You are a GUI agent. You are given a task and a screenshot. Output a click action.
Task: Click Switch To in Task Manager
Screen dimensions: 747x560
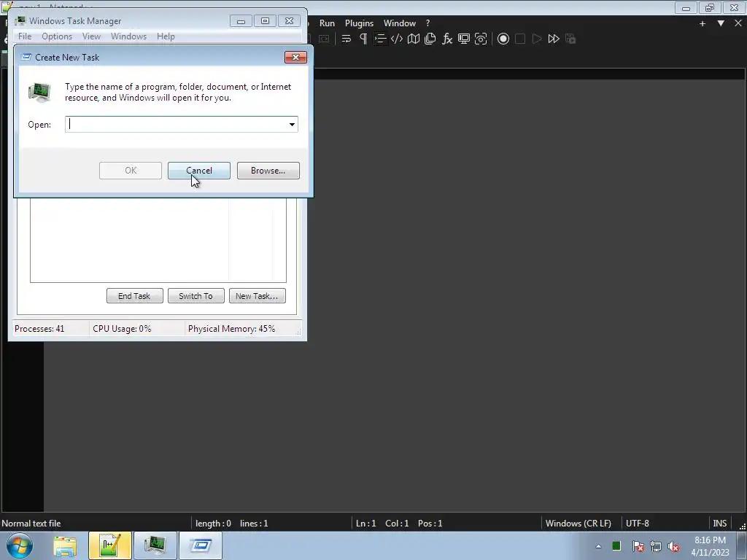coord(196,296)
